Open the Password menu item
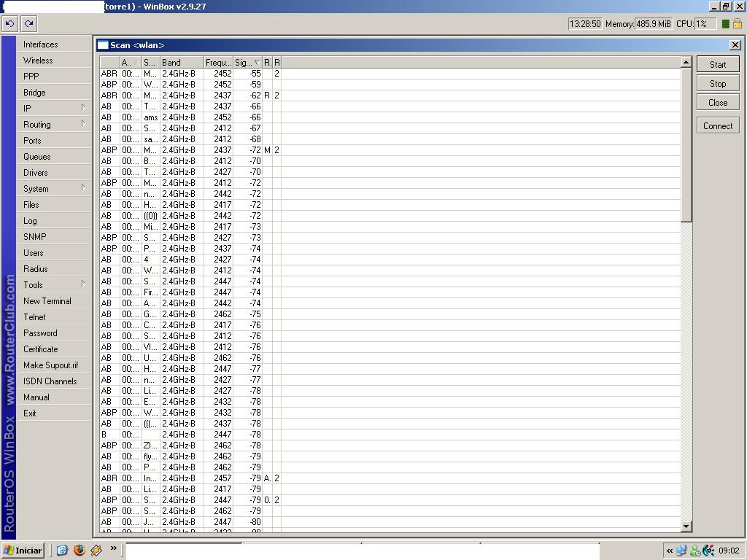747x560 pixels. click(x=54, y=332)
